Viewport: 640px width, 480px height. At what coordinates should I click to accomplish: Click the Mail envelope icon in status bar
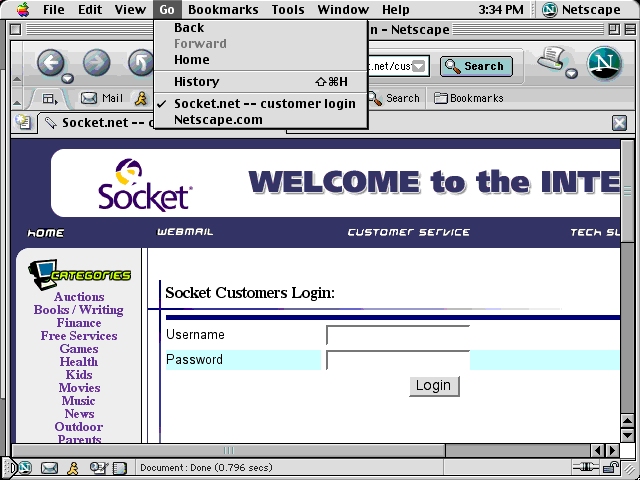(x=49, y=467)
